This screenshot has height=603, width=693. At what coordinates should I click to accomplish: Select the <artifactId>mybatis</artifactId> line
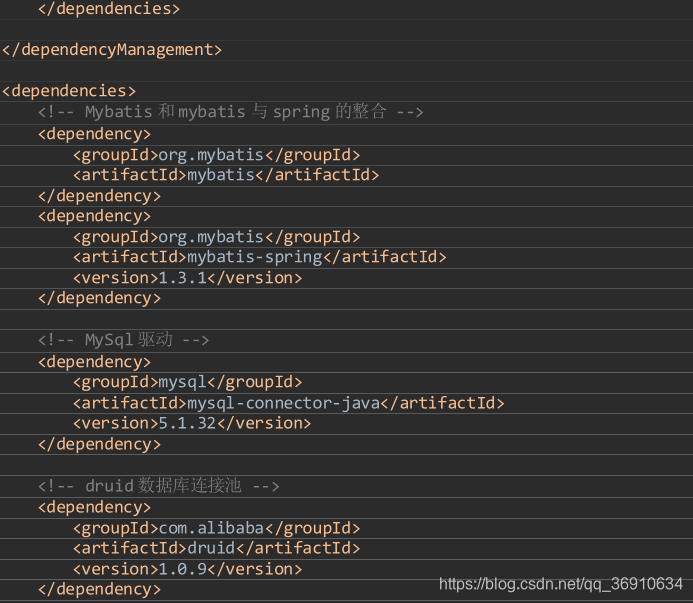[226, 175]
